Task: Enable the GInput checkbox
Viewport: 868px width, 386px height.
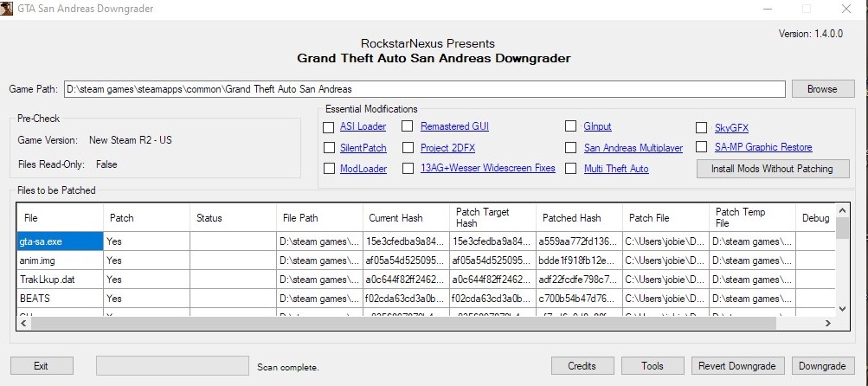Action: coord(570,126)
